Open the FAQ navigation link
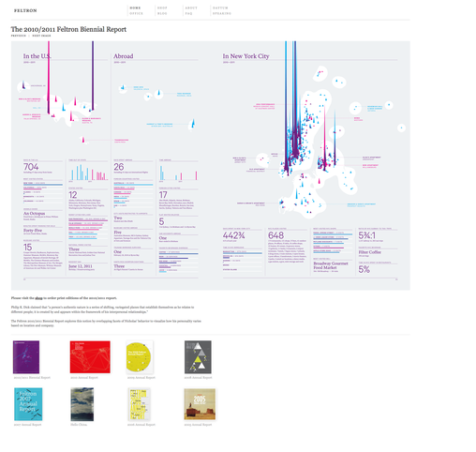 point(188,13)
